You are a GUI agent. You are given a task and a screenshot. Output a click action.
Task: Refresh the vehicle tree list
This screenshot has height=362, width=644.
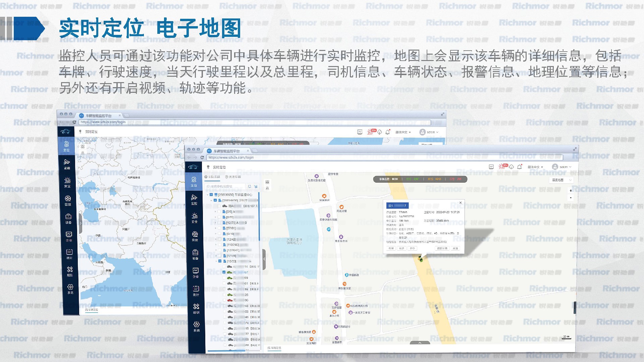pos(249,186)
